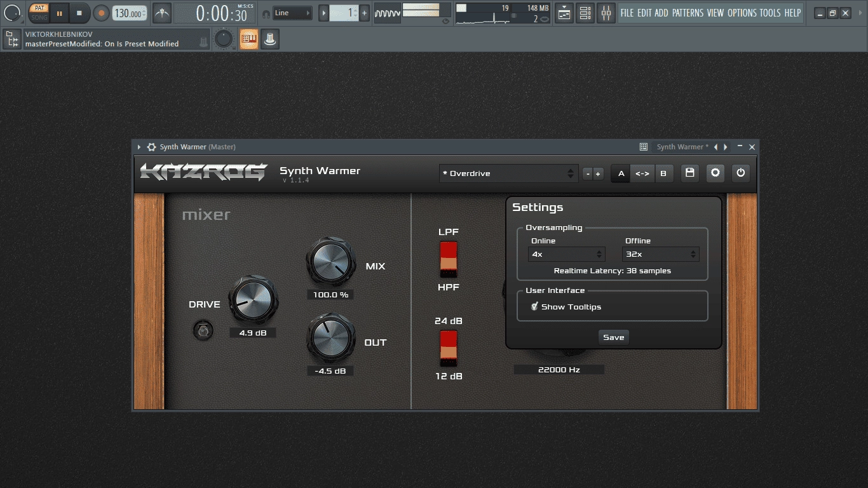Viewport: 868px width, 488px height.
Task: Click the -4.5 dB out value
Action: (x=330, y=371)
